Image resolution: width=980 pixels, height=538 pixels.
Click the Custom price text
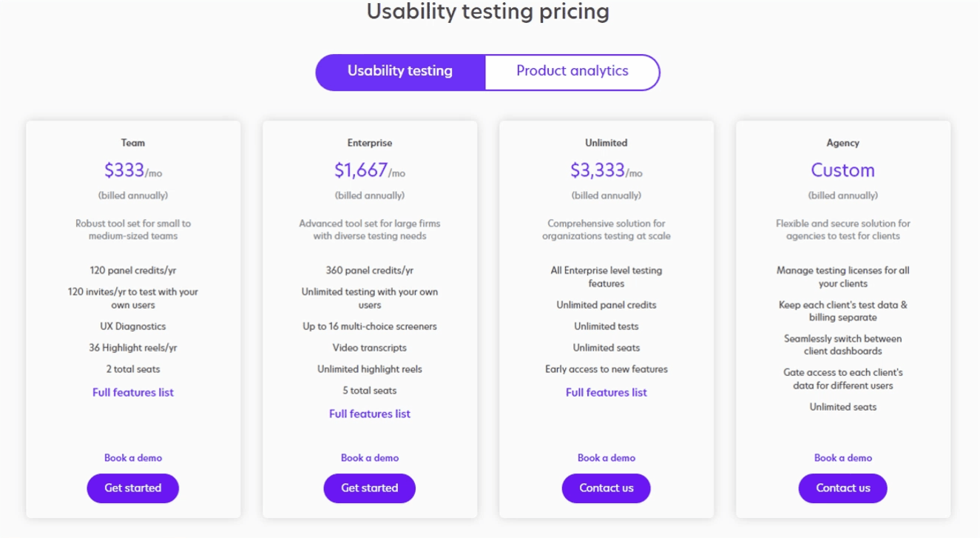(x=843, y=170)
